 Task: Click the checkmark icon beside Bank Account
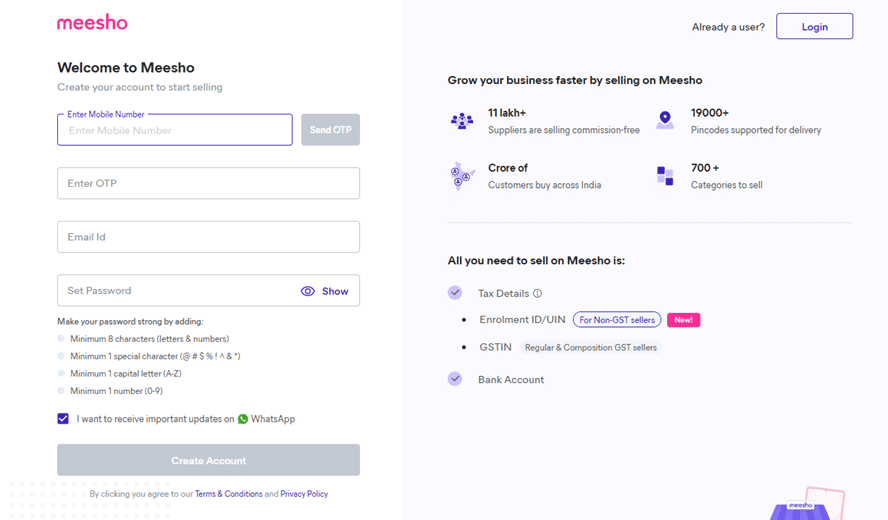point(455,379)
